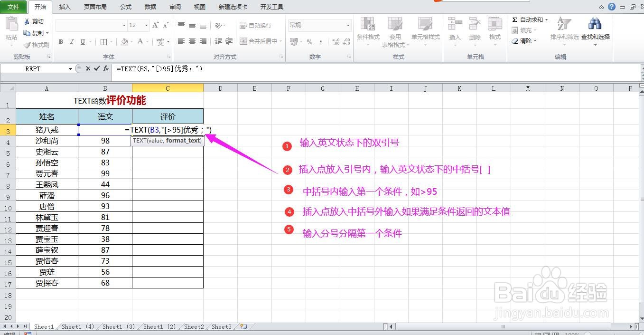Switch to the 数据 Data tab
This screenshot has width=644, height=335.
150,7
